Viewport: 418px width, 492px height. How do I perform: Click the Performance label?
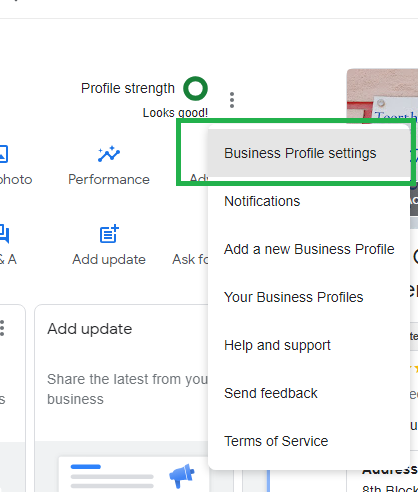click(109, 180)
